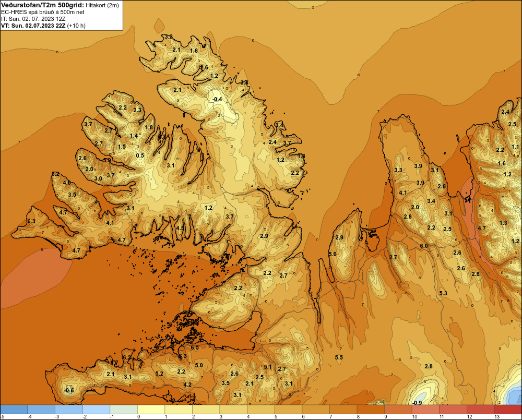Image resolution: width=522 pixels, height=420 pixels.
Task: Click the legend tick label '6'
Action: 304,417
